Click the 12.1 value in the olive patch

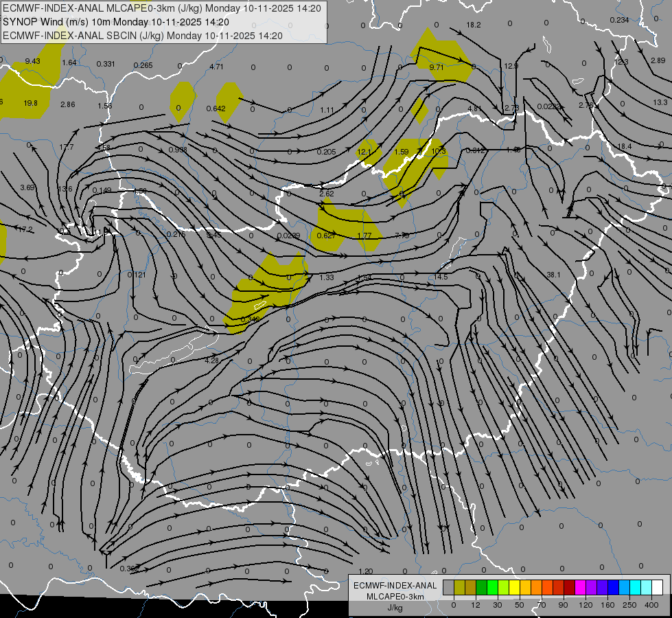pos(364,152)
